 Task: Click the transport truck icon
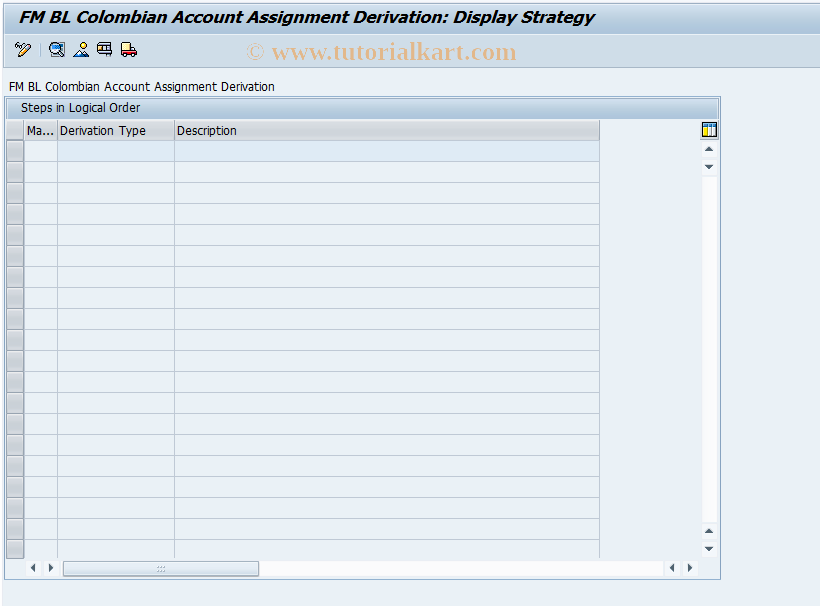(129, 50)
